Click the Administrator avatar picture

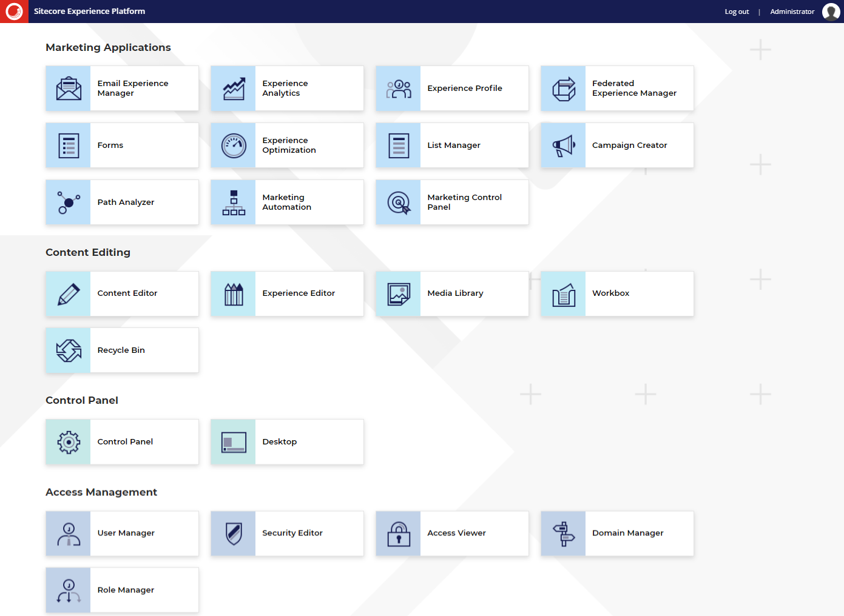831,12
